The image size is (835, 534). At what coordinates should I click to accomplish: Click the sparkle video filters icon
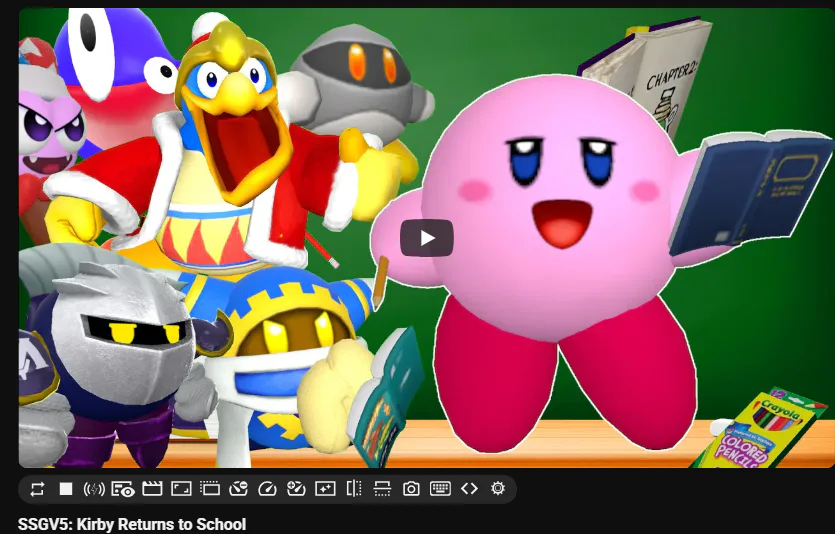tap(325, 489)
